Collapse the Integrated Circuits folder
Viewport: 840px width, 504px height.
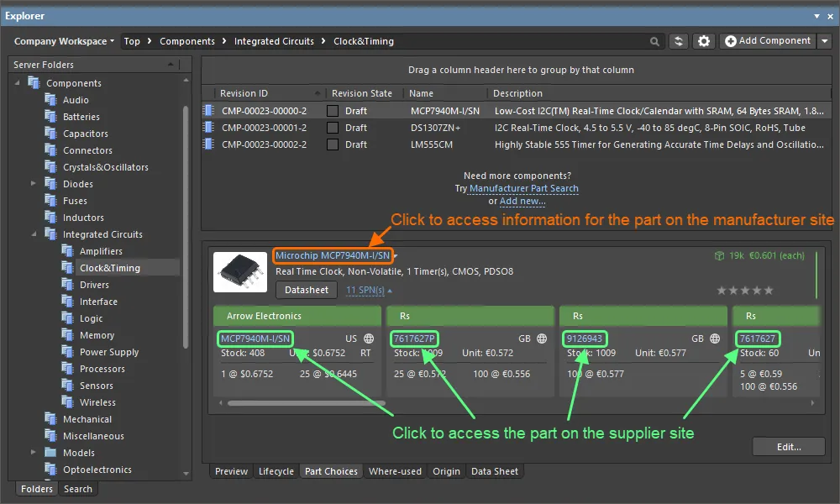click(34, 234)
